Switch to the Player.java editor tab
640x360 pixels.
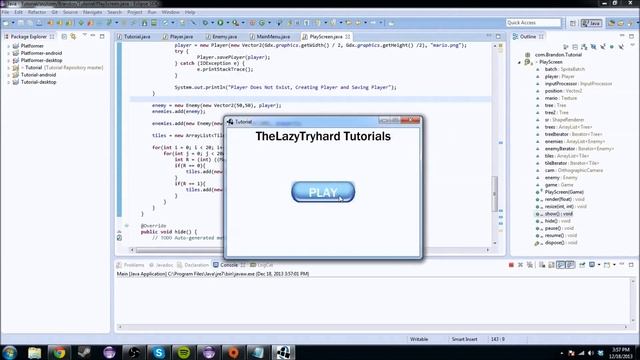pyautogui.click(x=178, y=37)
